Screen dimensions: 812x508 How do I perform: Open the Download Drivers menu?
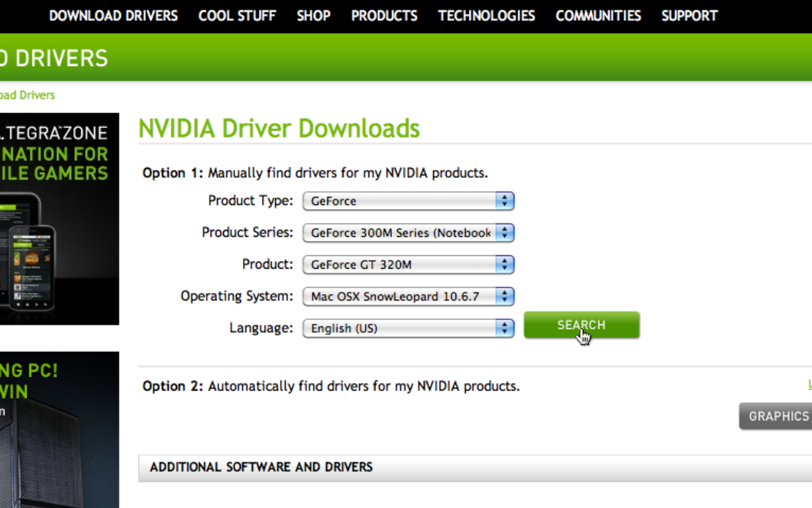[114, 16]
